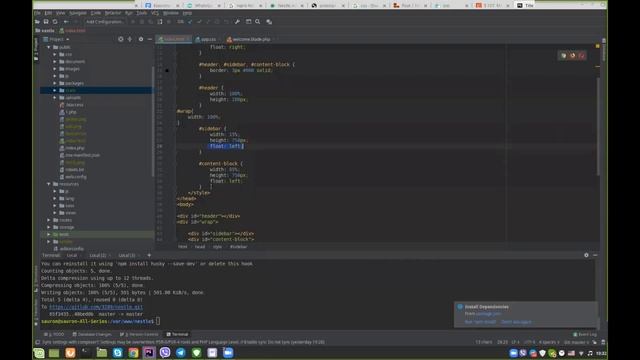Viewport: 640px width, 360px height.
Task: Click the Search Everywhere magnifier icon
Action: coord(258,22)
